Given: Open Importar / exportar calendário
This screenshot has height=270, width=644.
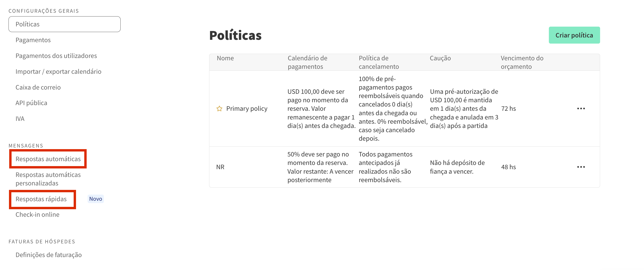Looking at the screenshot, I should point(58,72).
